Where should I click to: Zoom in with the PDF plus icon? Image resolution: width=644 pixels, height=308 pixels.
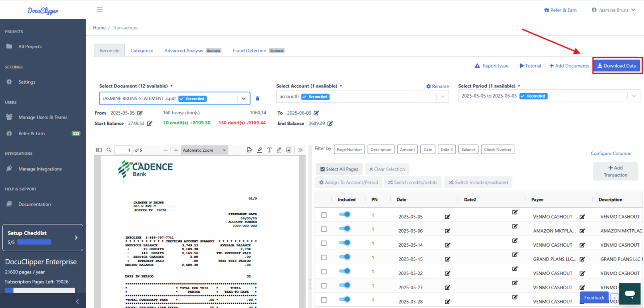point(176,150)
